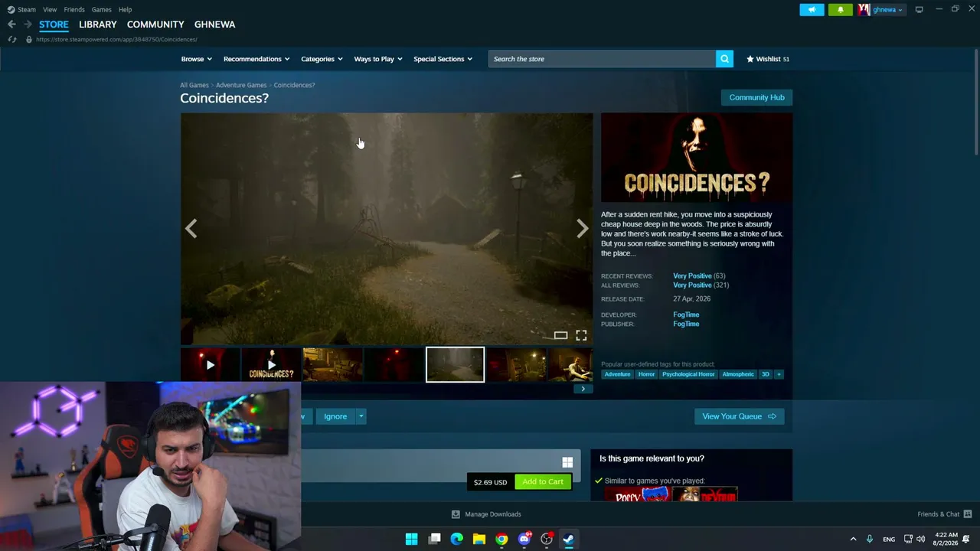Show hidden system tray icons
980x551 pixels.
[x=853, y=539]
